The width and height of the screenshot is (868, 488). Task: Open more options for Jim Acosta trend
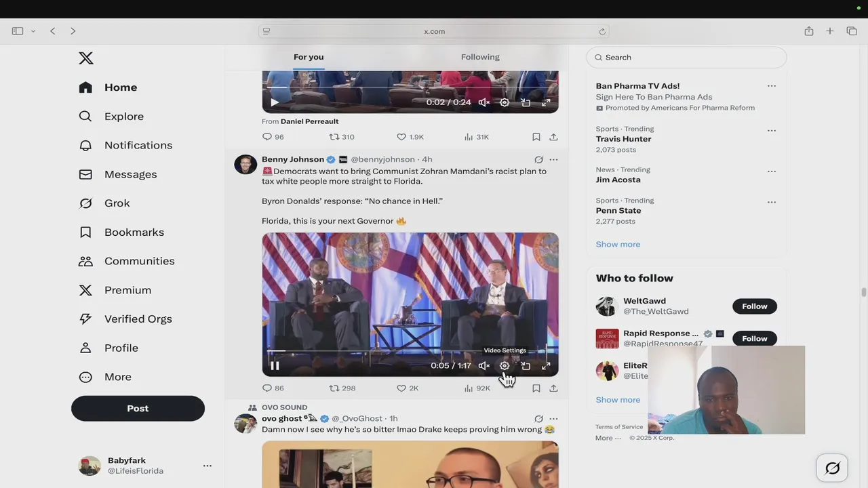click(771, 171)
